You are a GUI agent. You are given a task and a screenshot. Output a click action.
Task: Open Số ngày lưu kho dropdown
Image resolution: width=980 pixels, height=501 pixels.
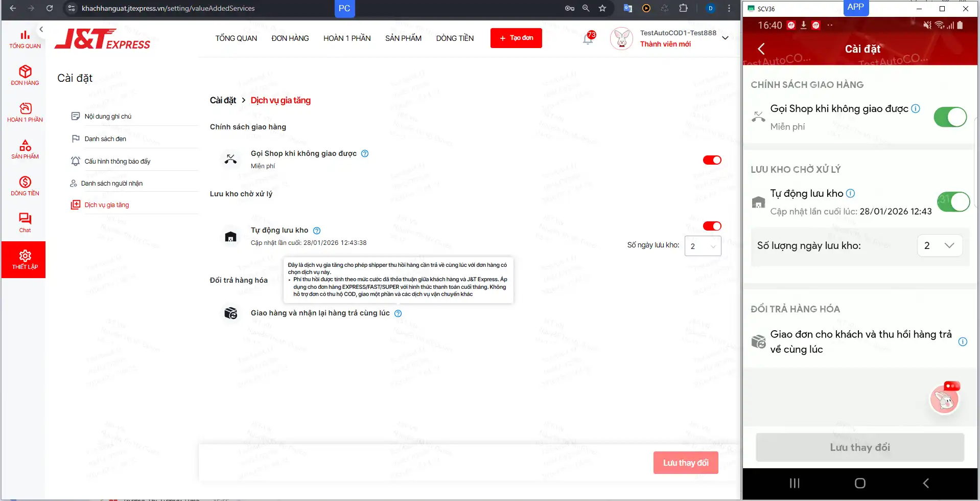click(x=703, y=246)
